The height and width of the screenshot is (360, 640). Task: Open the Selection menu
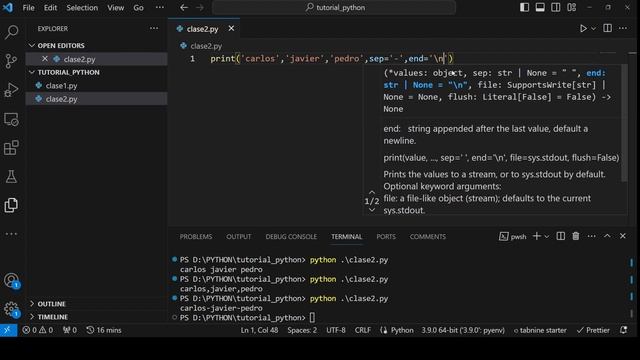click(82, 7)
